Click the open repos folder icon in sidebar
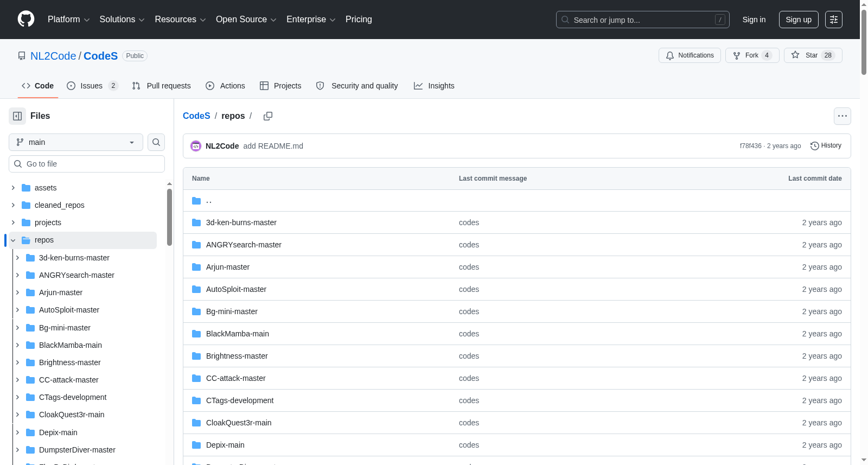This screenshot has width=868, height=465. pyautogui.click(x=26, y=240)
